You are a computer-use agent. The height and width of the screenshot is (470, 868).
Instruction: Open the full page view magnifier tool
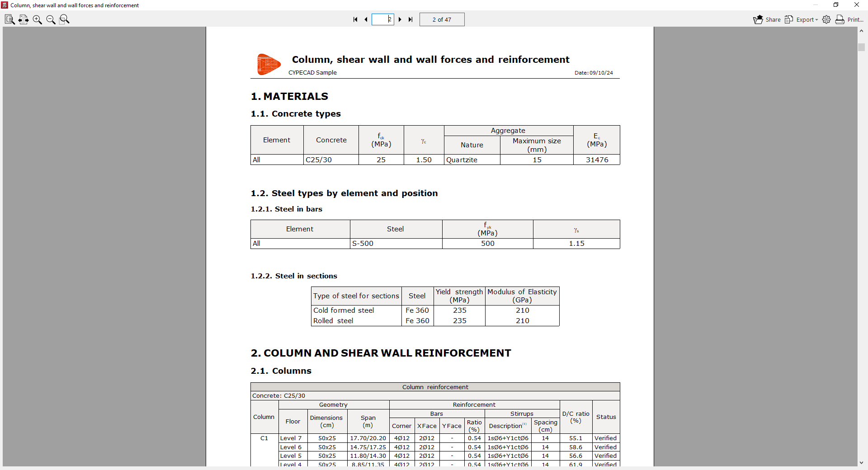pos(9,19)
